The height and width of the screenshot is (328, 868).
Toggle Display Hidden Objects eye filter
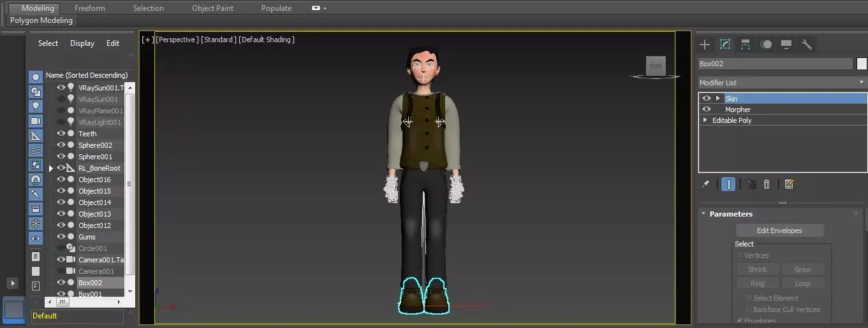tap(36, 238)
